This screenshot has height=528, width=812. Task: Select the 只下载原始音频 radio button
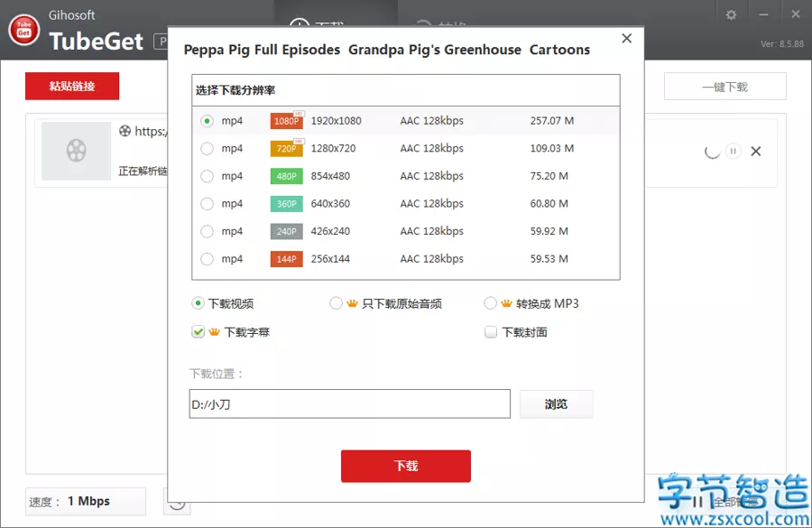(336, 303)
